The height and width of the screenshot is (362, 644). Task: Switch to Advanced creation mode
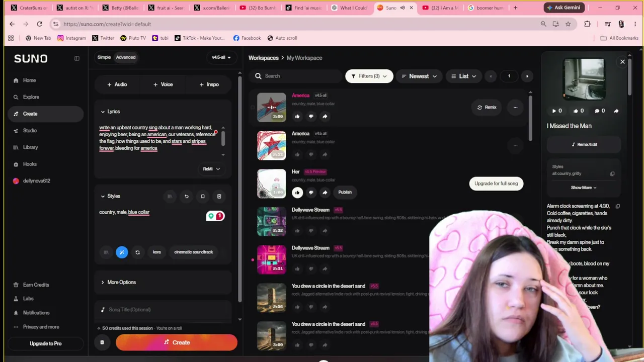pos(126,57)
